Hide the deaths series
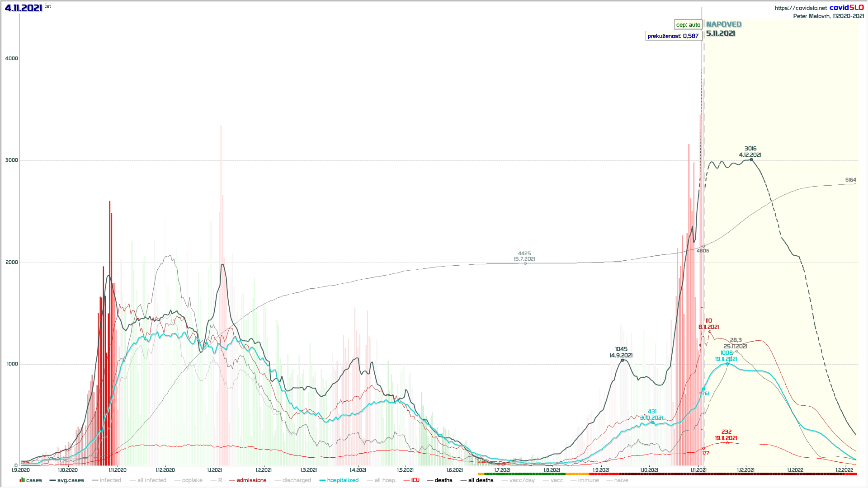The width and height of the screenshot is (868, 488). pos(443,480)
